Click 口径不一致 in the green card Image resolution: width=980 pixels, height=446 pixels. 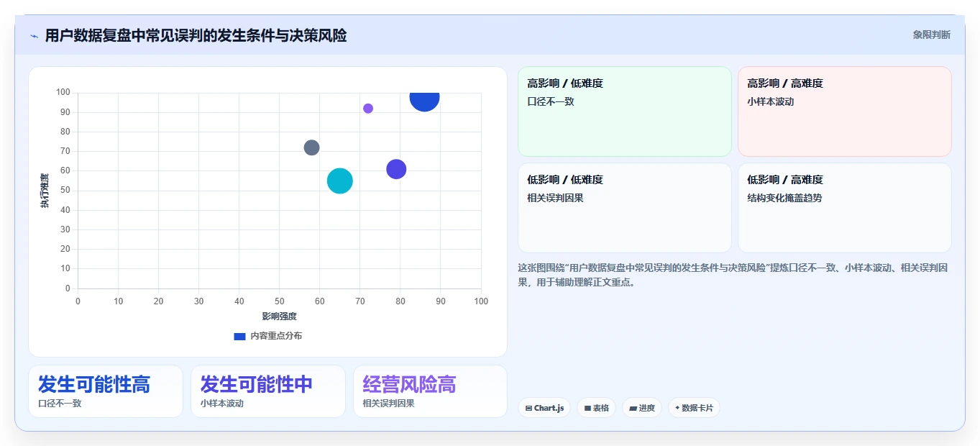click(551, 101)
